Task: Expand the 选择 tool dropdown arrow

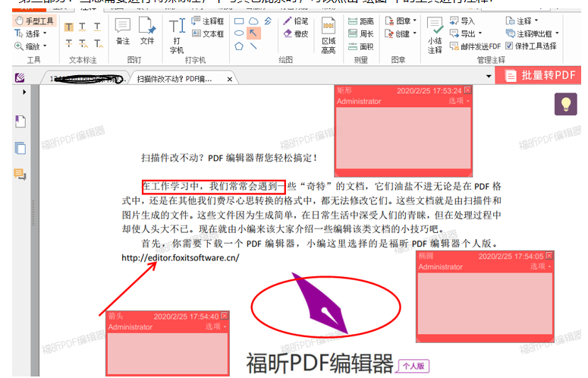Action: (x=45, y=33)
